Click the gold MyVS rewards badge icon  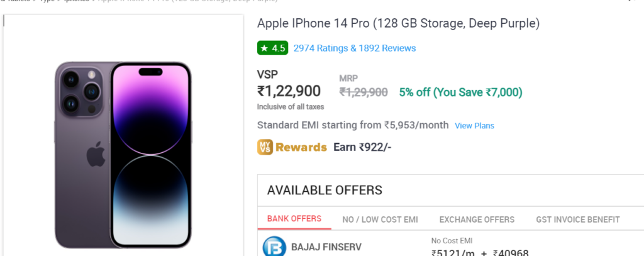(x=265, y=147)
